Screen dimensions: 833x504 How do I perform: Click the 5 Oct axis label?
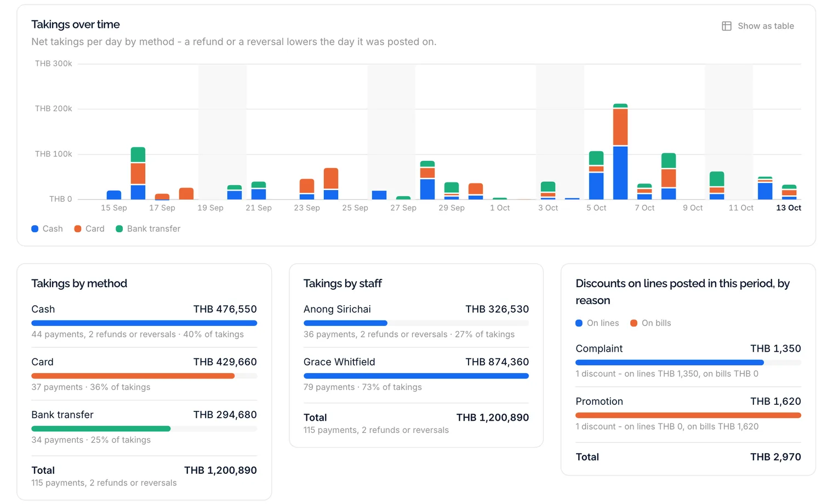(x=596, y=208)
